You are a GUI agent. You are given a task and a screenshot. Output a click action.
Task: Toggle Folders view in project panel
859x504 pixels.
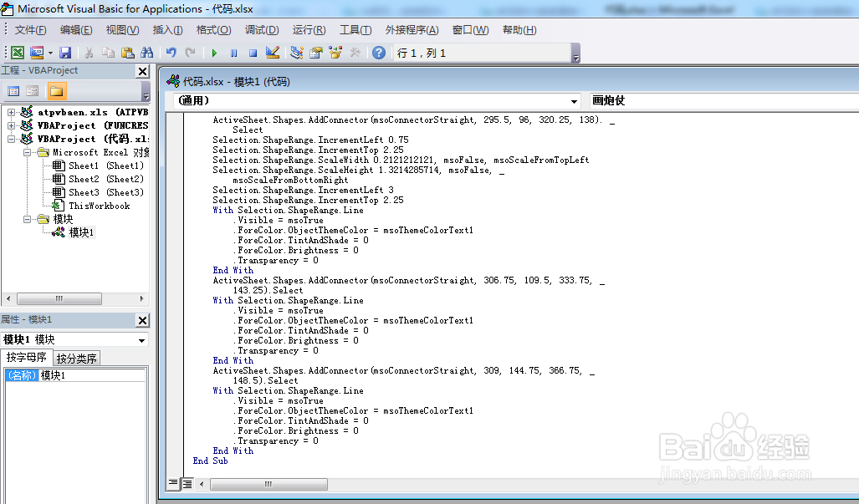click(x=56, y=91)
